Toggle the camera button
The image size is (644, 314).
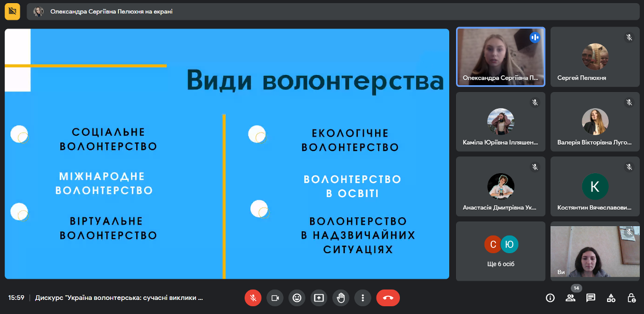pyautogui.click(x=275, y=298)
